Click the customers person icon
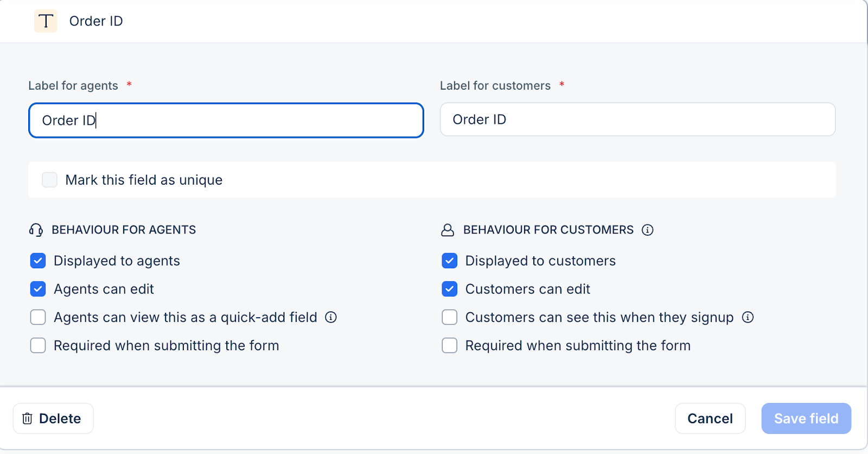 click(x=448, y=230)
